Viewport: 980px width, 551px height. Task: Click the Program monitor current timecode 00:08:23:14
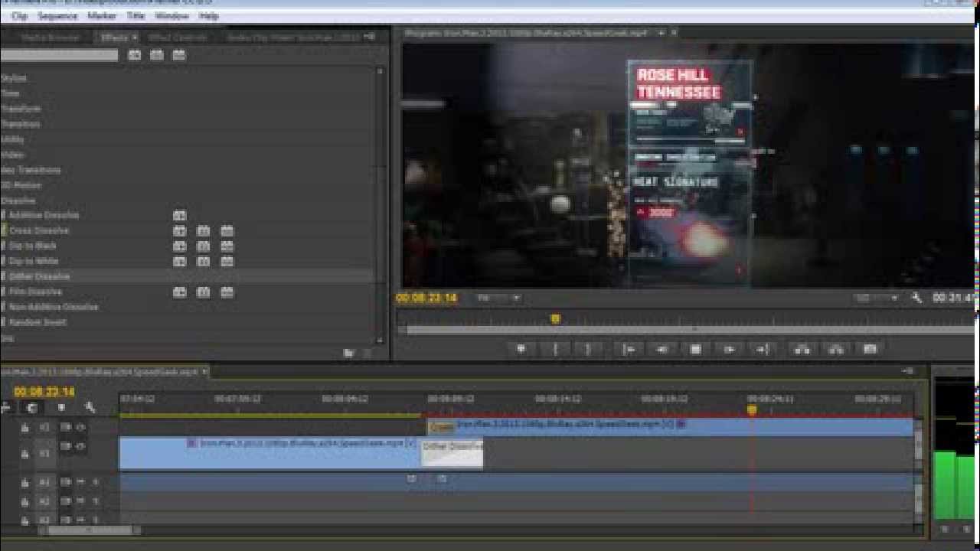coord(426,298)
